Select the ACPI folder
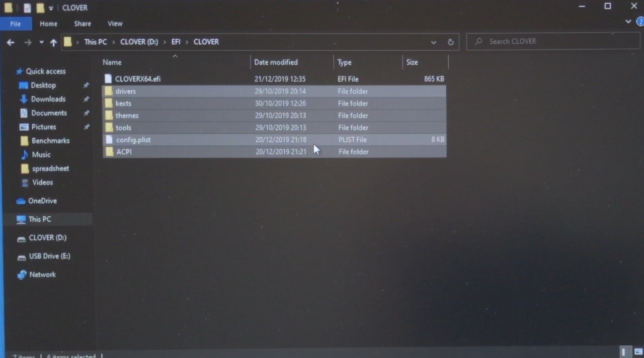 [274, 151]
